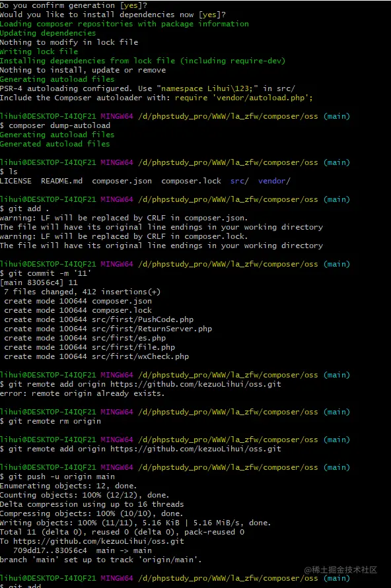The height and width of the screenshot is (588, 391).
Task: Click 'LICENSE' in the ls output
Action: [x=16, y=181]
